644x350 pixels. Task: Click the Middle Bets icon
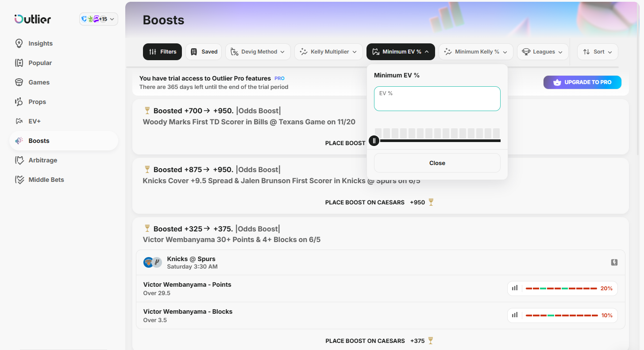(x=19, y=180)
